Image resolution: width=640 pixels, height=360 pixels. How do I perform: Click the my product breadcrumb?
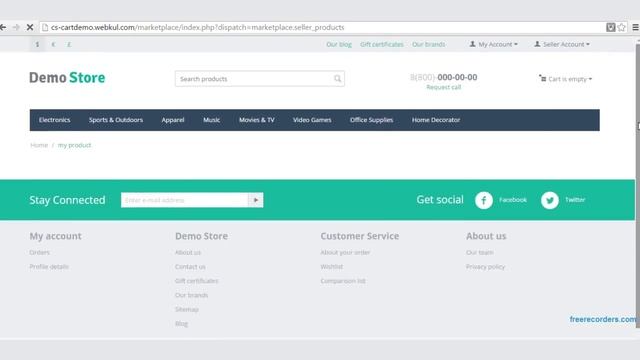click(74, 145)
